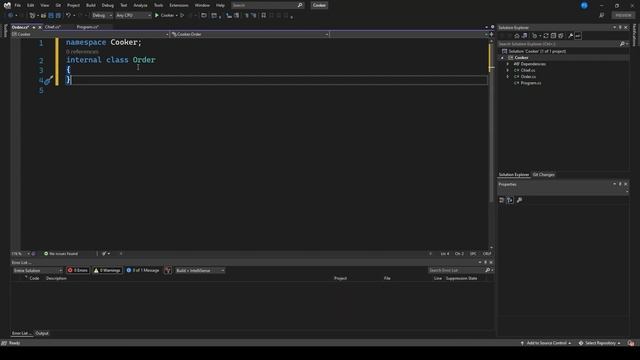This screenshot has height=360, width=640.
Task: Click the top Search box in title bar
Action: click(x=267, y=5)
